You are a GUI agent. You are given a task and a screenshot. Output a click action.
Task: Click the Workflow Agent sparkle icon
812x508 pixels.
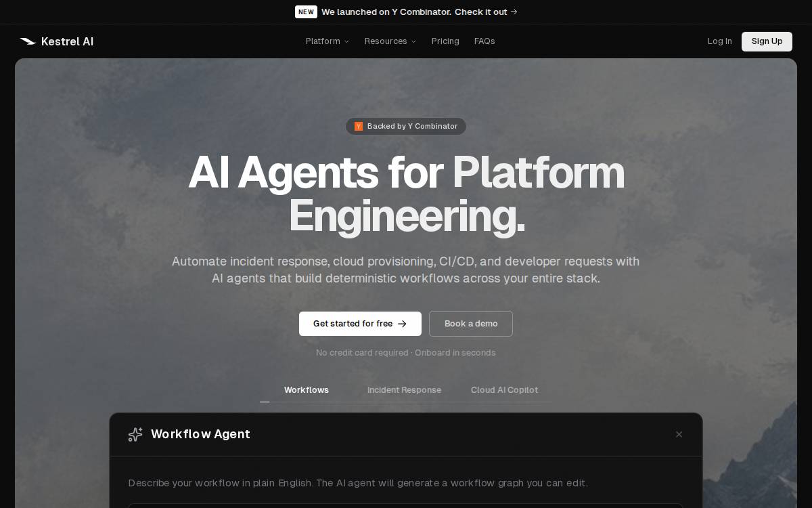[135, 434]
